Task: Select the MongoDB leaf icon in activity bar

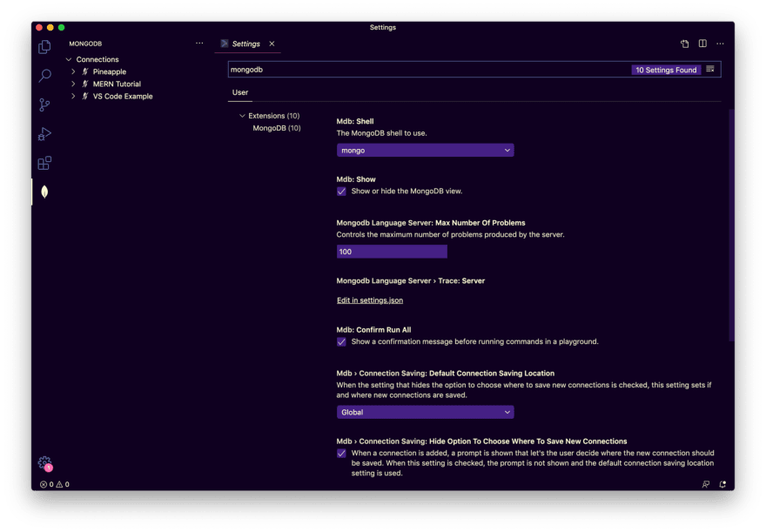Action: tap(44, 192)
